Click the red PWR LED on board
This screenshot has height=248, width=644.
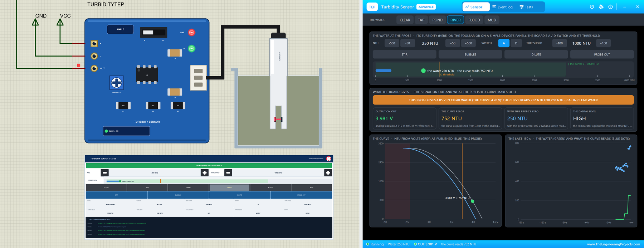(x=191, y=33)
